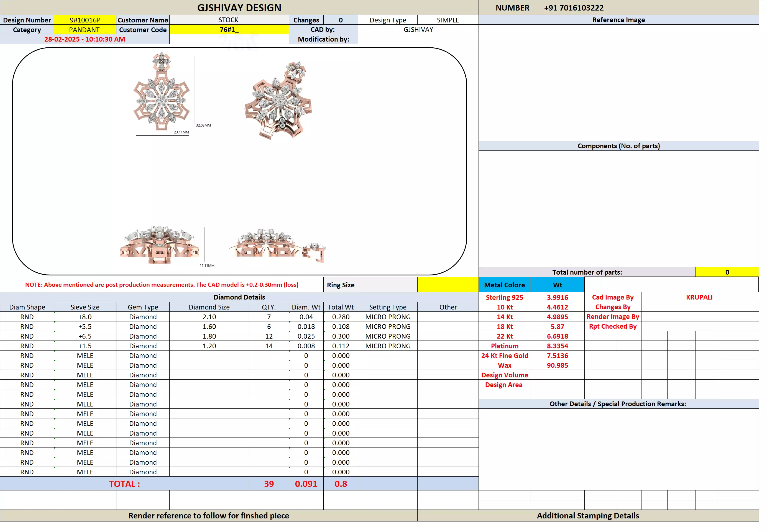This screenshot has width=767, height=532.
Task: Click the 18 Kt weight value 5.87
Action: coord(557,327)
